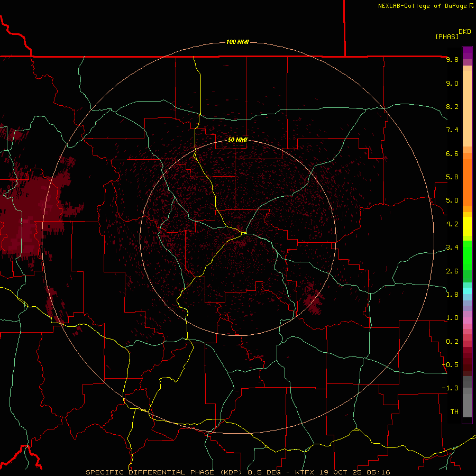
Task: Click the 50 NMI range ring label
Action: (237, 140)
